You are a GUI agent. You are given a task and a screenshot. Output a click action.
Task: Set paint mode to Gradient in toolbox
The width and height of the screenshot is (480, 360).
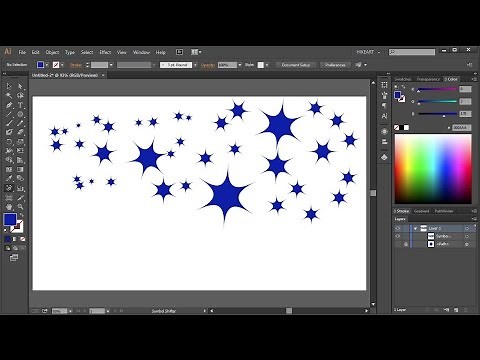click(x=15, y=239)
